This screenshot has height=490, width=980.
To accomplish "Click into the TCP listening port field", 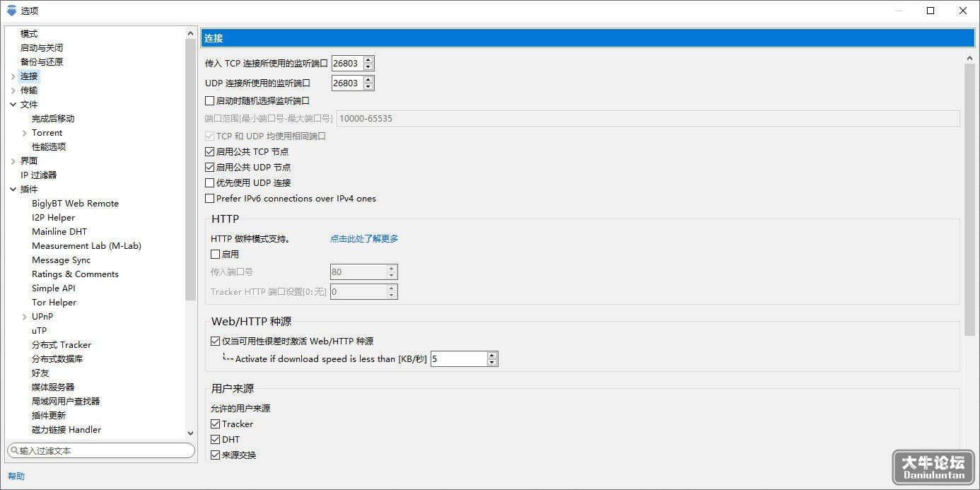I will [x=347, y=64].
